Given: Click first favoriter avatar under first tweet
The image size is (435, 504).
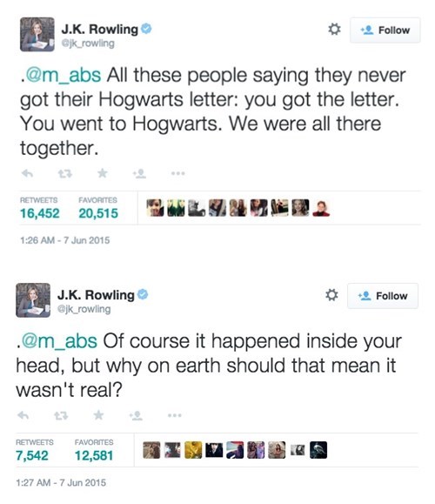Looking at the screenshot, I should point(155,208).
